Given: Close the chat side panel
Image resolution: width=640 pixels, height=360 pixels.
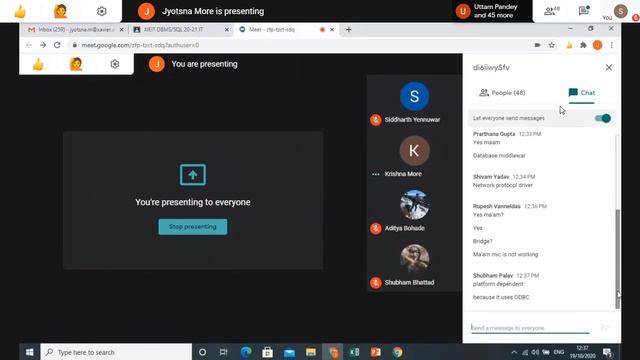Looking at the screenshot, I should coord(609,67).
